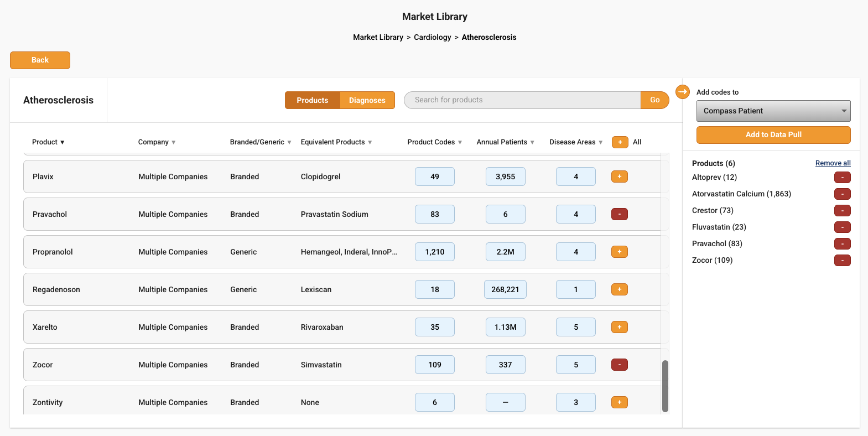The width and height of the screenshot is (868, 436).
Task: Select the Xarelto product name
Action: click(x=45, y=327)
